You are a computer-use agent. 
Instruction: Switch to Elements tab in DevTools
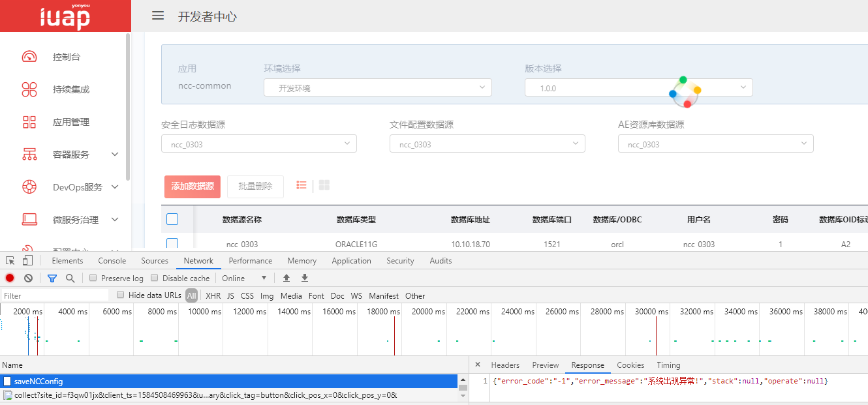tap(67, 261)
